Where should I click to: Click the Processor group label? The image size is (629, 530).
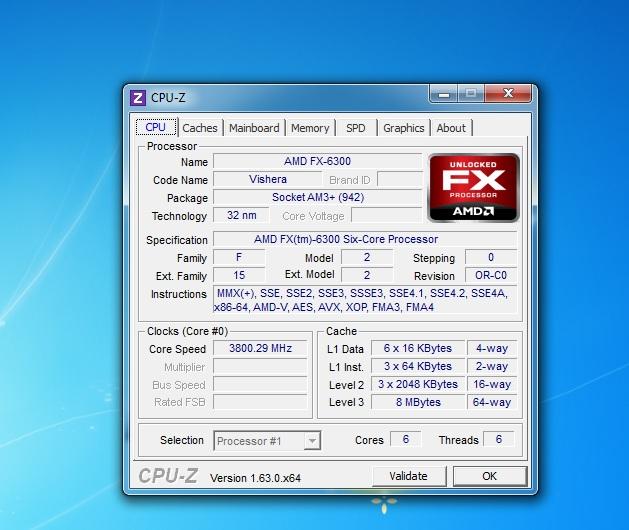[x=172, y=146]
